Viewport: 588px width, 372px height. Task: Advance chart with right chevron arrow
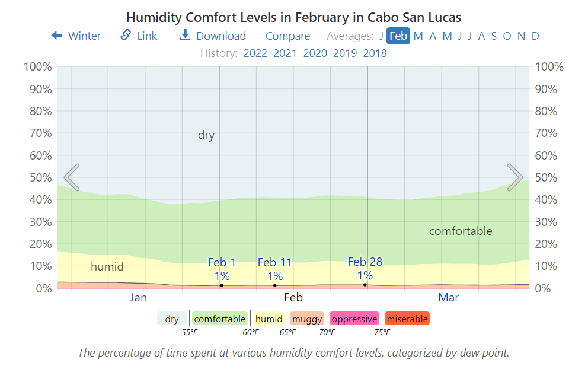tap(515, 177)
